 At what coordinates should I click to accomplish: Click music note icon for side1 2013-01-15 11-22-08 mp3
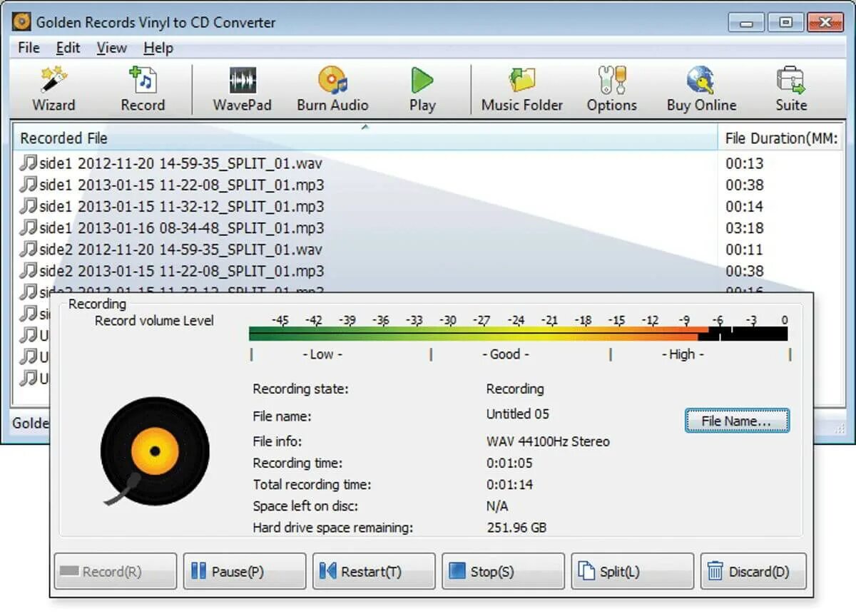pos(28,185)
